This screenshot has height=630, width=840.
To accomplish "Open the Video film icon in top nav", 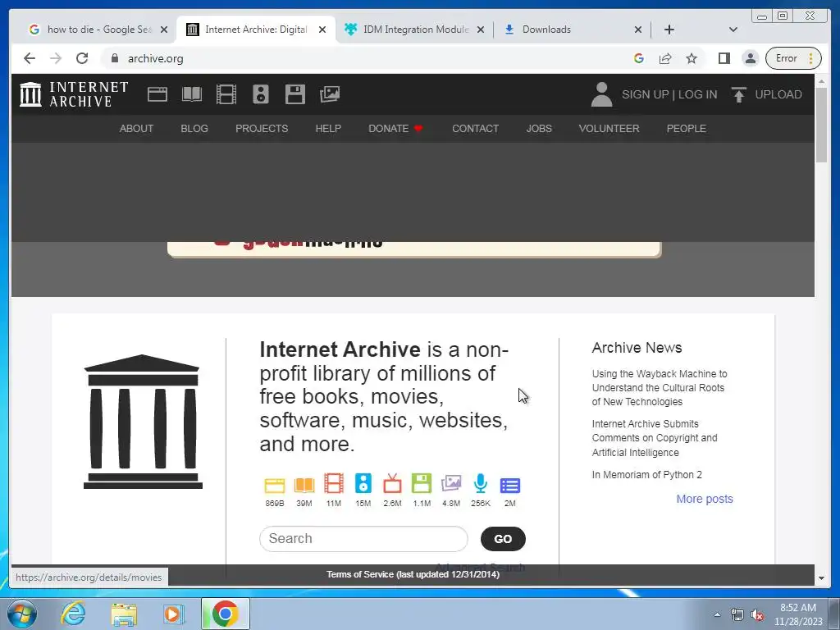I will click(226, 94).
